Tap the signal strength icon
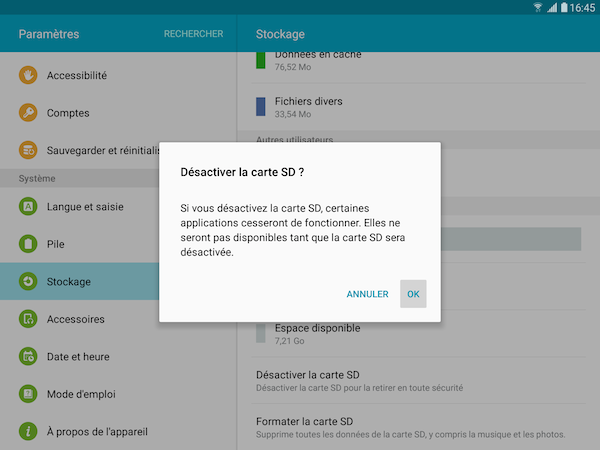This screenshot has height=450, width=600. coord(552,7)
